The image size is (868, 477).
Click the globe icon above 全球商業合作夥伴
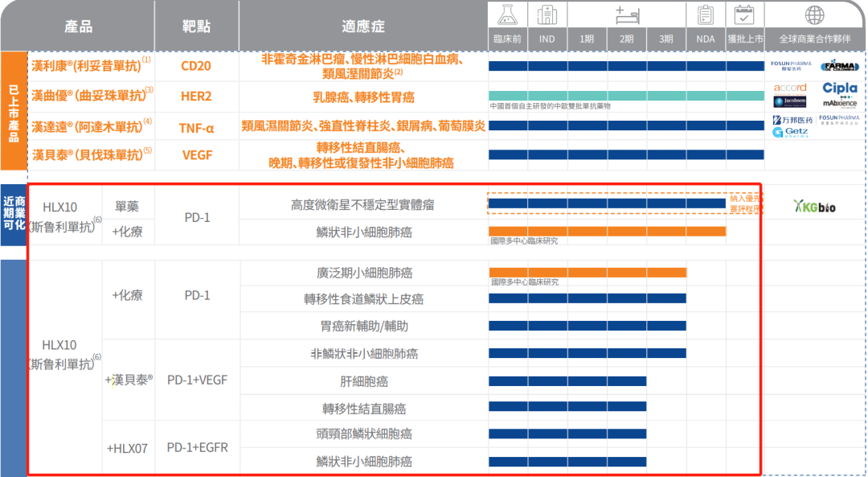coord(814,15)
